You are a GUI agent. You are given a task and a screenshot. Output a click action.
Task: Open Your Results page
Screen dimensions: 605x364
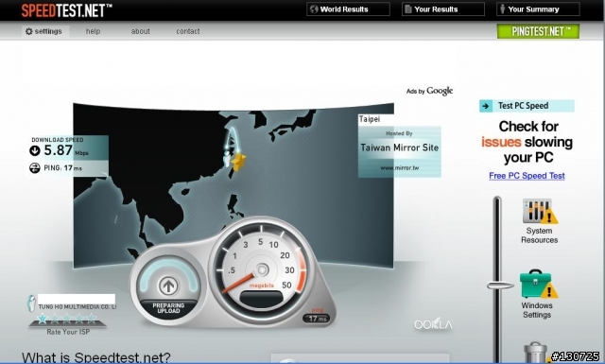[443, 9]
